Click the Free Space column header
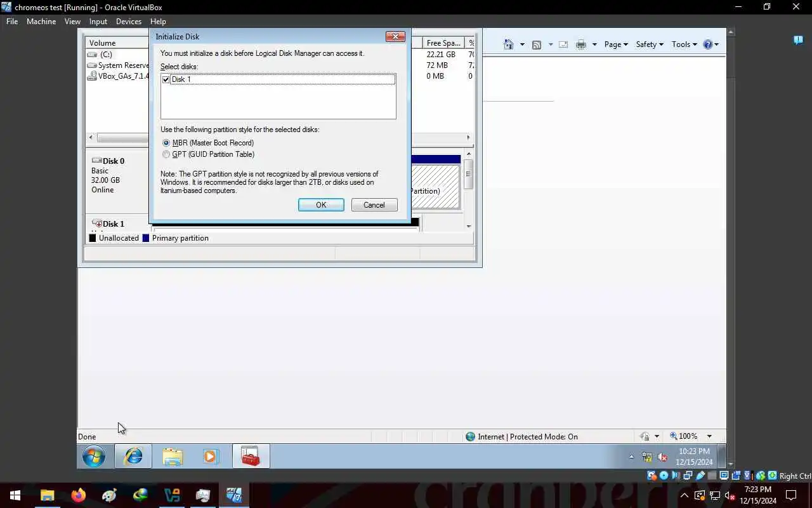This screenshot has width=812, height=508. pyautogui.click(x=443, y=43)
